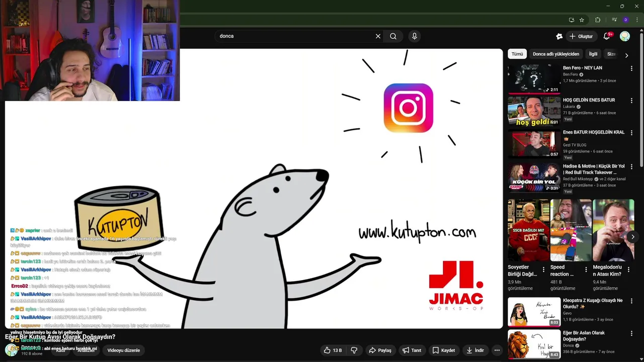Click the magnifier search button
This screenshot has height=362, width=644.
click(x=393, y=36)
